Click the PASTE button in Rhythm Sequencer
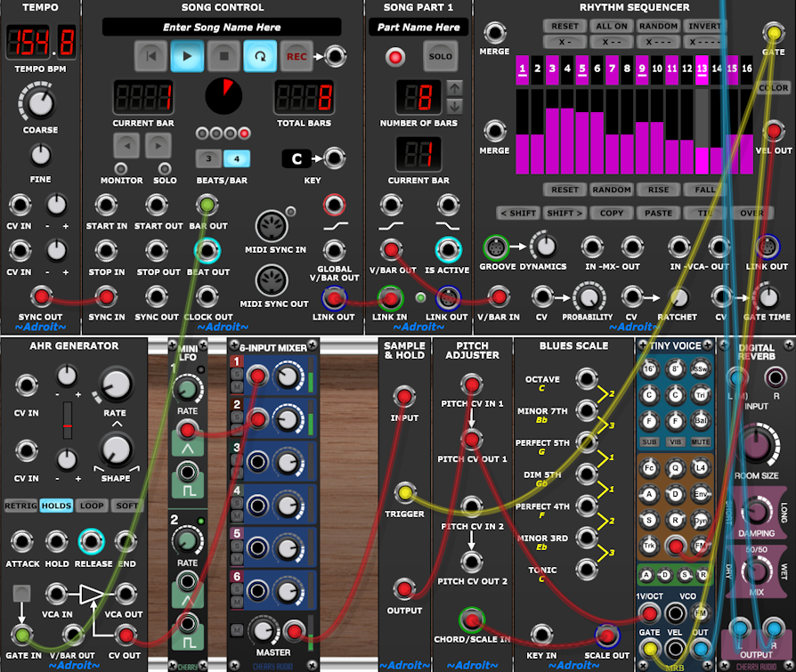Screen dimensions: 796x672 [x=658, y=214]
